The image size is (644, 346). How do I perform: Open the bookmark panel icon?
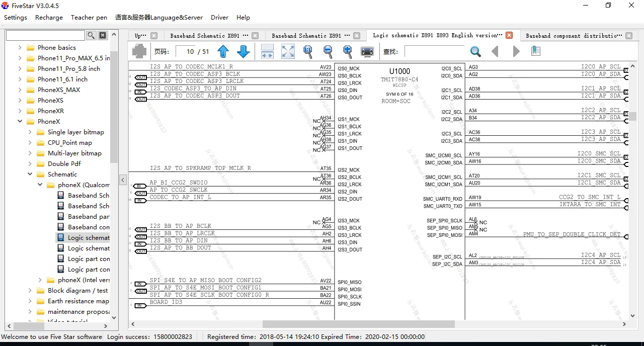pos(536,51)
